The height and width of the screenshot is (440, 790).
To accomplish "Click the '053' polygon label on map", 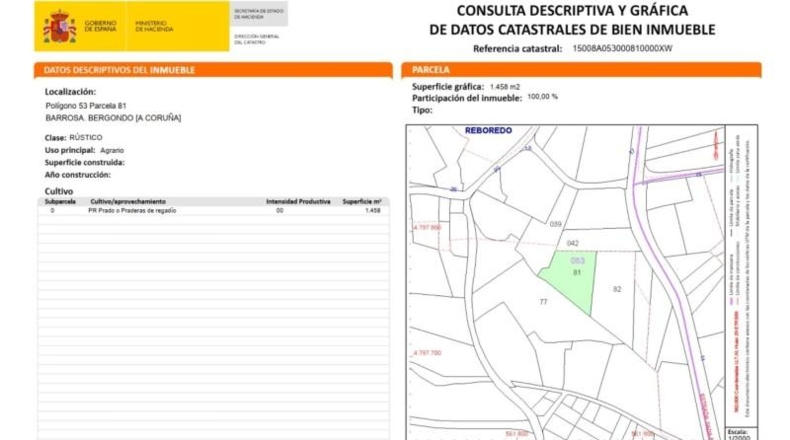I will pyautogui.click(x=577, y=261).
